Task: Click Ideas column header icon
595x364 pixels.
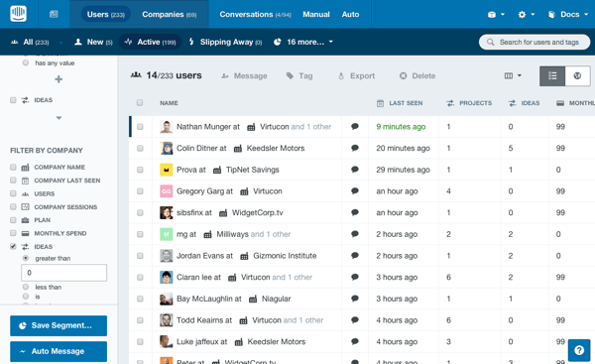Action: coord(513,103)
